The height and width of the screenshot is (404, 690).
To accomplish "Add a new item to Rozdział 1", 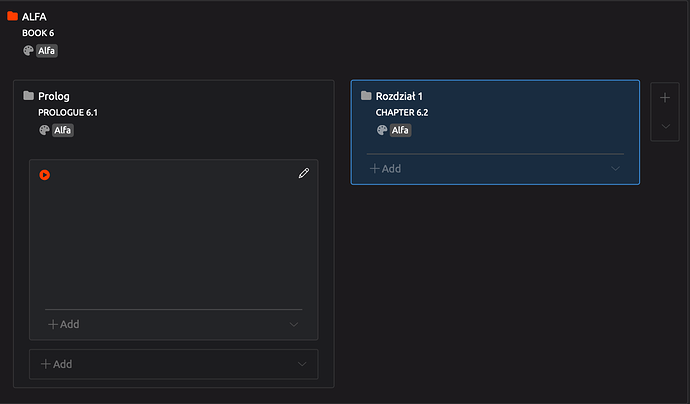I will pos(386,169).
